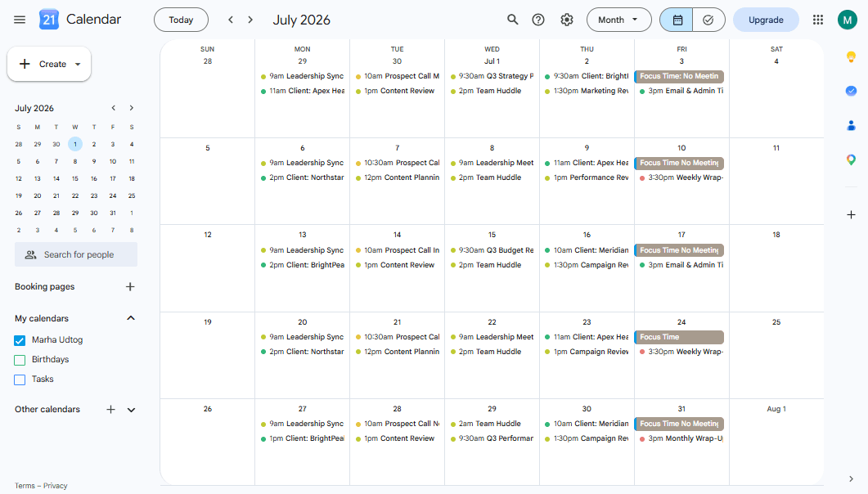Open the account avatar M
The image size is (868, 494).
pyautogui.click(x=847, y=20)
